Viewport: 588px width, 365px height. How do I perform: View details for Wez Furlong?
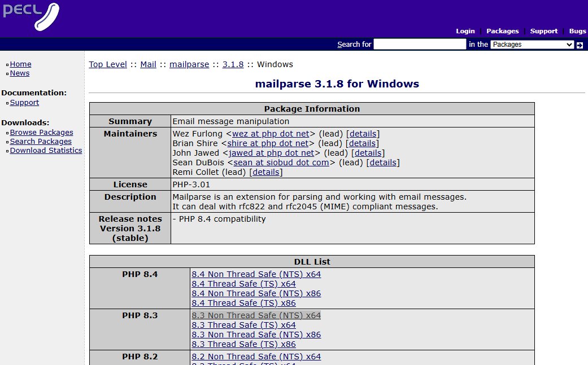click(363, 134)
